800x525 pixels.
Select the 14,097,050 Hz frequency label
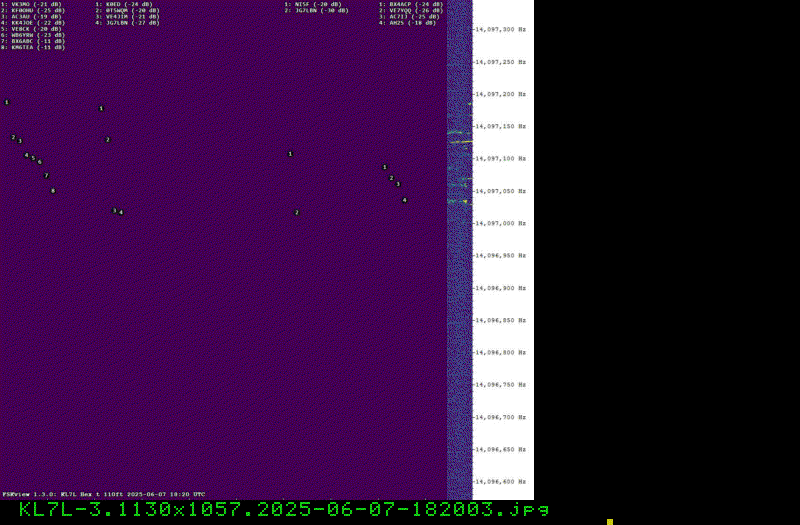[500, 191]
